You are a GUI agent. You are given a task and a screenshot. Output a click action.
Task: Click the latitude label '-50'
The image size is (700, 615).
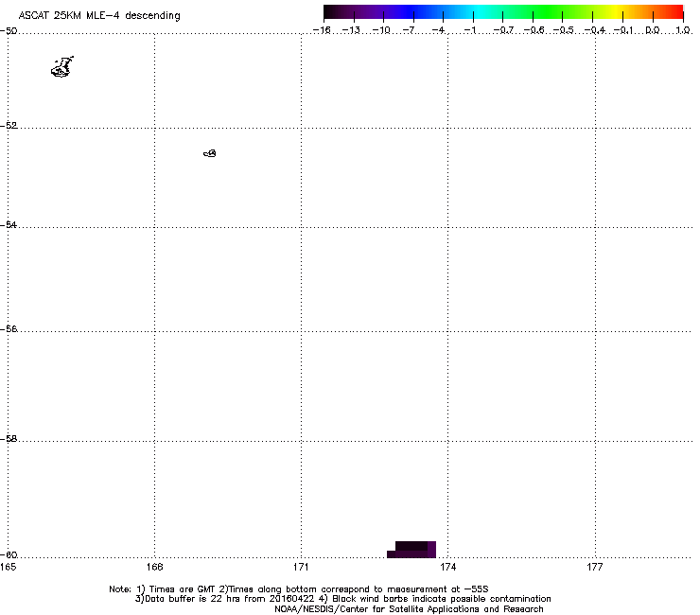[9, 31]
